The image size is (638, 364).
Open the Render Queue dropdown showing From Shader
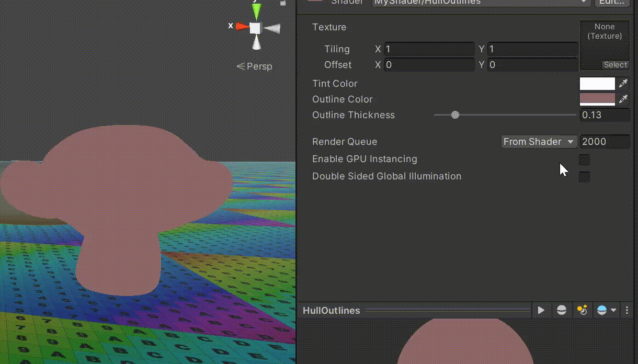539,142
